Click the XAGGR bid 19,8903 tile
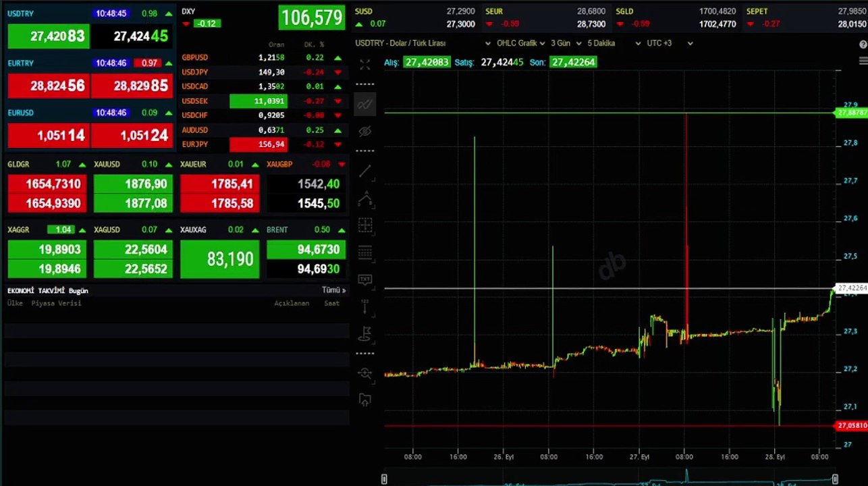The width and height of the screenshot is (868, 486). pos(47,250)
